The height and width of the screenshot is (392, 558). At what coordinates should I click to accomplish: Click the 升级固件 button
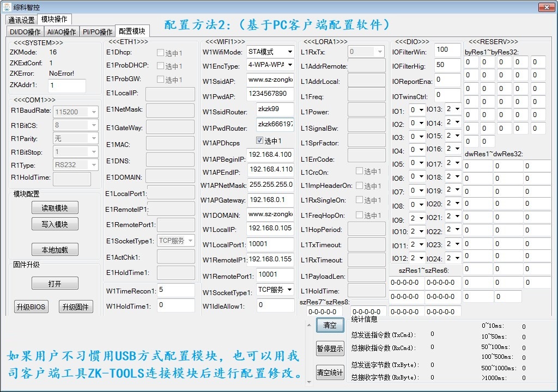(75, 307)
